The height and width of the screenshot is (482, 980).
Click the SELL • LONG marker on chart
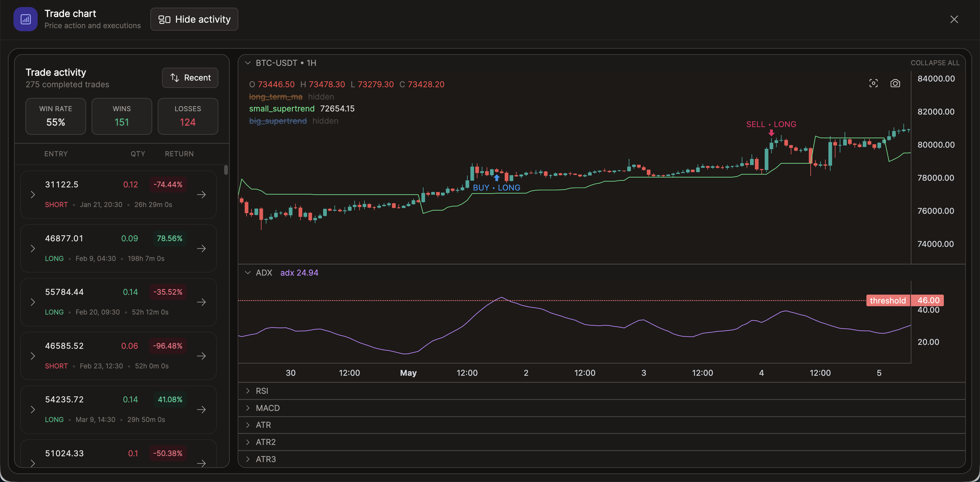(771, 128)
